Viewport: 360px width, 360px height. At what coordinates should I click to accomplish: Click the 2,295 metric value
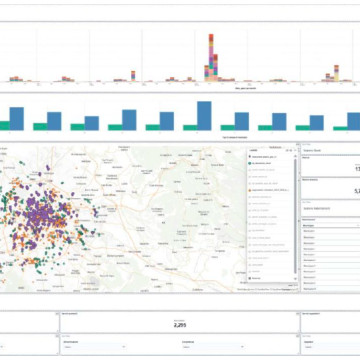pos(180,325)
